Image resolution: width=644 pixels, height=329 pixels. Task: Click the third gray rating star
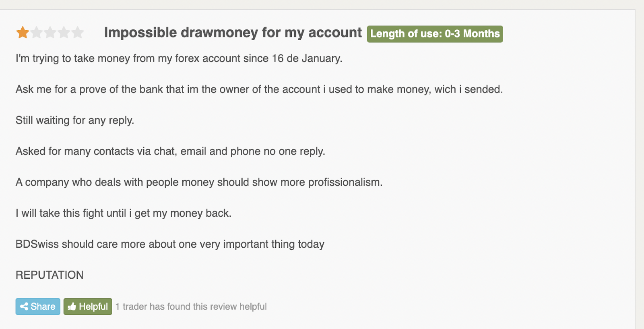click(50, 32)
